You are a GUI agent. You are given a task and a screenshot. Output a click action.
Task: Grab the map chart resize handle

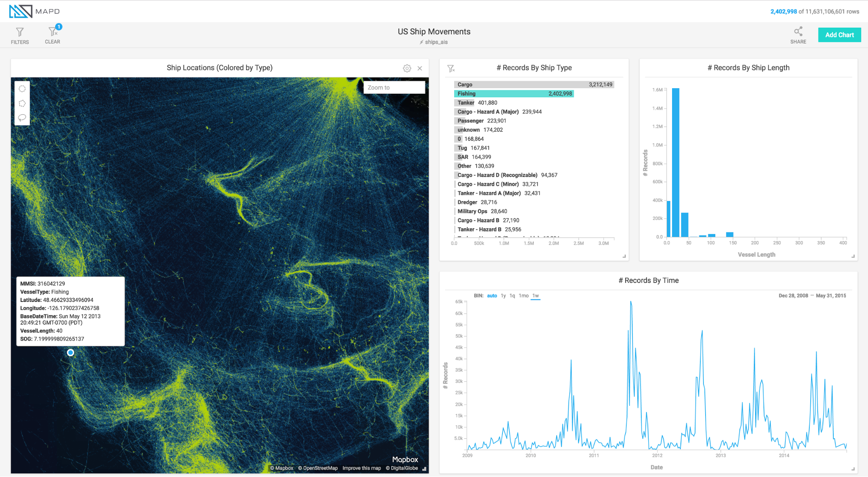[x=425, y=469]
